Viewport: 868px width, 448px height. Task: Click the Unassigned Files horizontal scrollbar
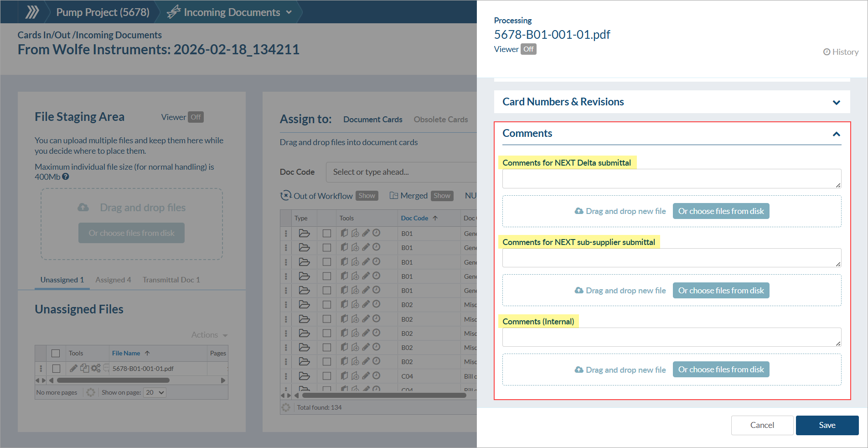(x=113, y=380)
